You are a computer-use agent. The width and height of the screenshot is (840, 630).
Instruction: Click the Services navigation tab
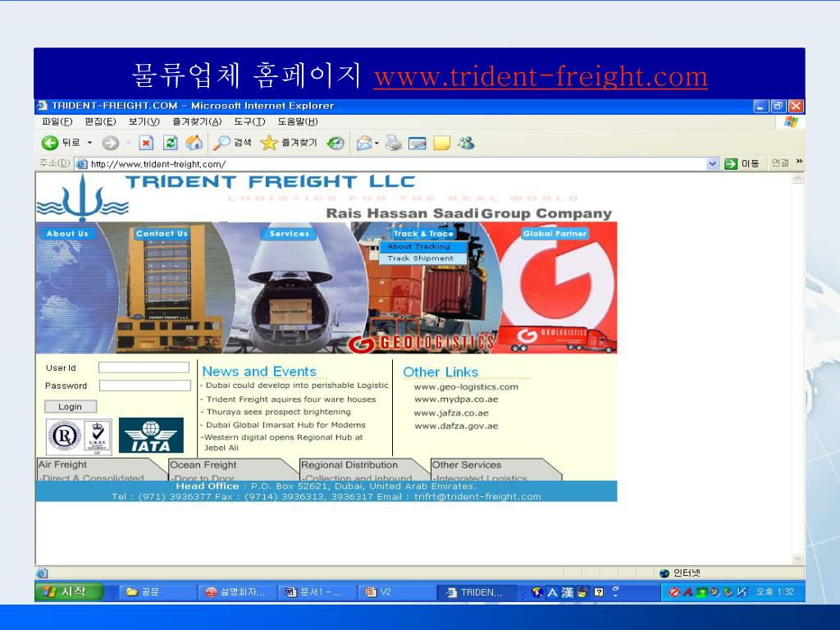290,234
